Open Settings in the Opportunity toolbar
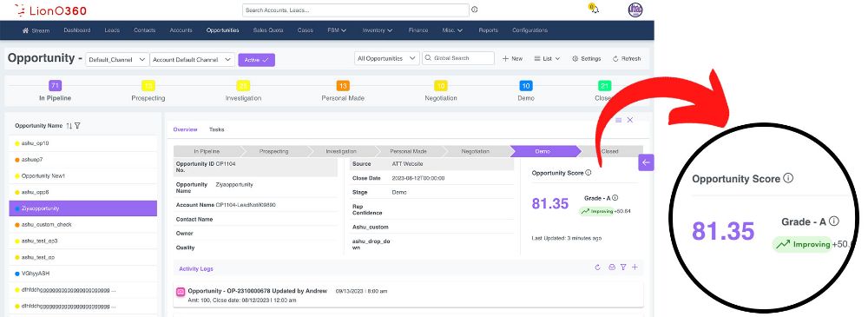 (586, 59)
